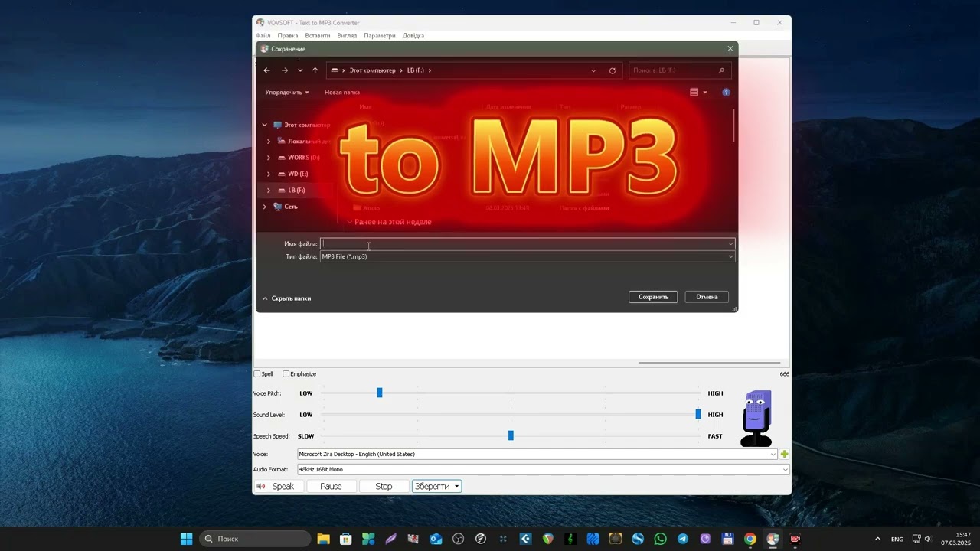The image size is (980, 551).
Task: Expand the Сеть tree node
Action: (x=265, y=207)
